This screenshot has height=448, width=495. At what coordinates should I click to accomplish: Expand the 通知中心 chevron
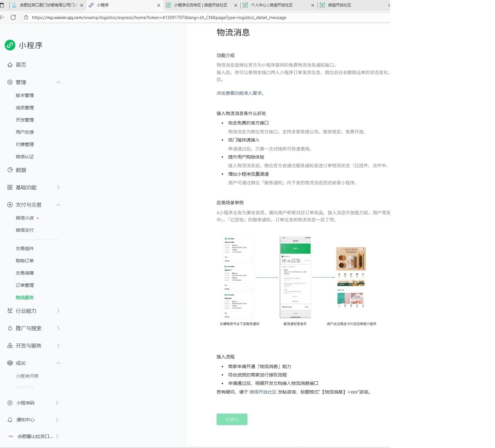[57, 420]
